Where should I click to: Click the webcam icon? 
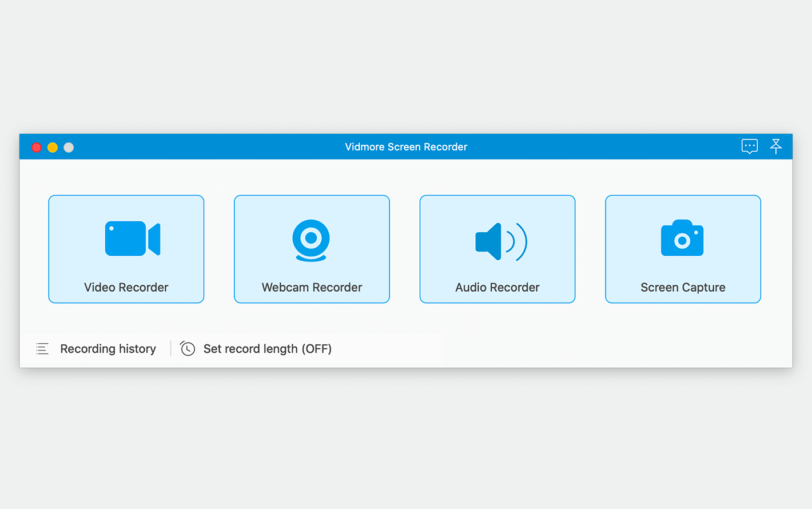[x=311, y=240]
